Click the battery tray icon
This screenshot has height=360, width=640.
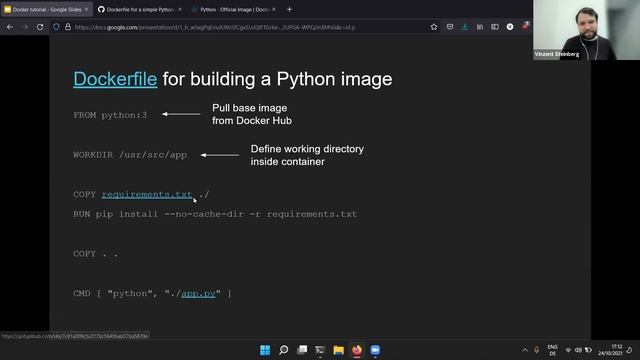588,350
